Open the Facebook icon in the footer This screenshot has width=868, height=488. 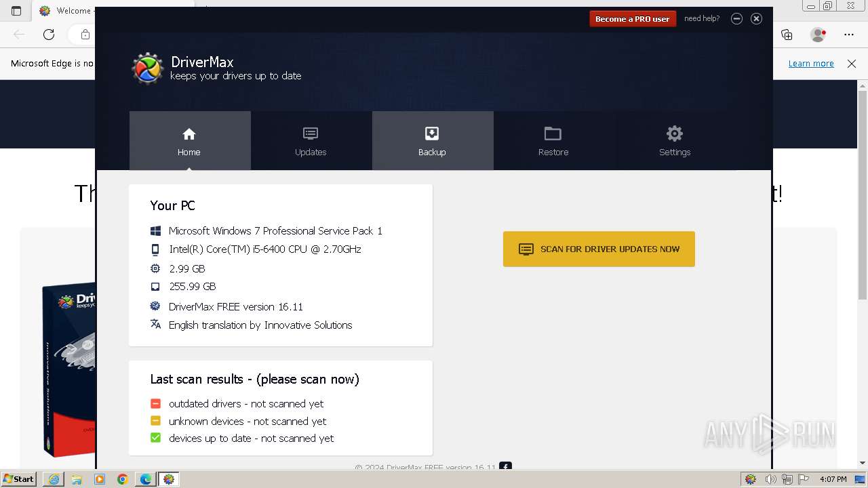click(505, 466)
